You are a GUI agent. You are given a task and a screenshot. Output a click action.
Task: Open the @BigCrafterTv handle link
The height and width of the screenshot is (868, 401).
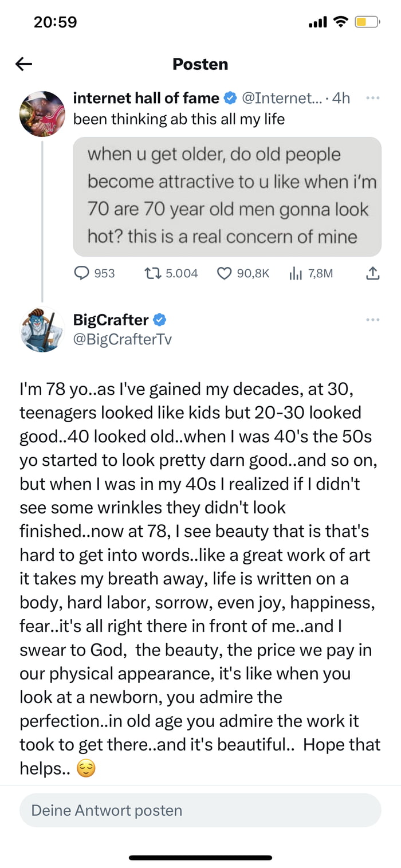coord(122,339)
